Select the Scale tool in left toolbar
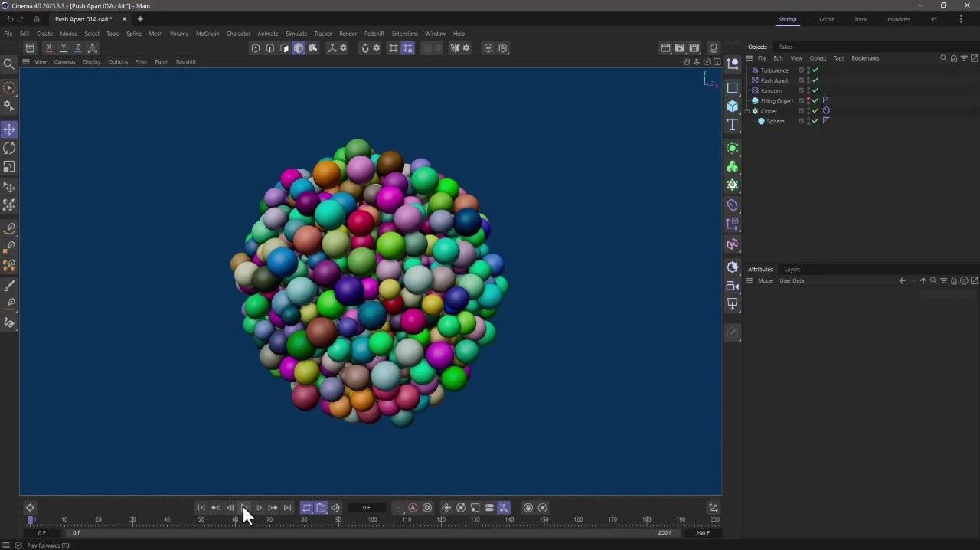Screen dimensions: 980x550 (x=9, y=166)
